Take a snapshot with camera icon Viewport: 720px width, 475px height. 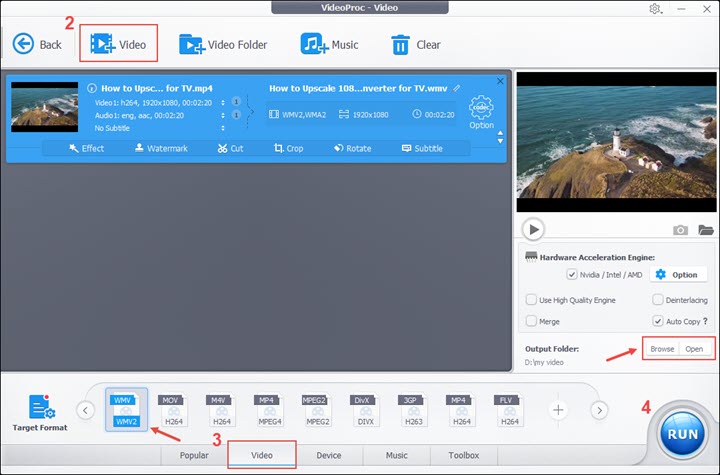click(x=681, y=230)
